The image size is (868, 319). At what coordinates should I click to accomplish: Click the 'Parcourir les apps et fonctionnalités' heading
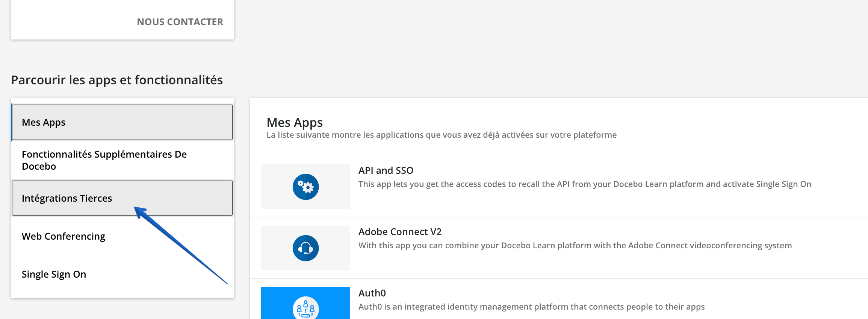coord(117,80)
